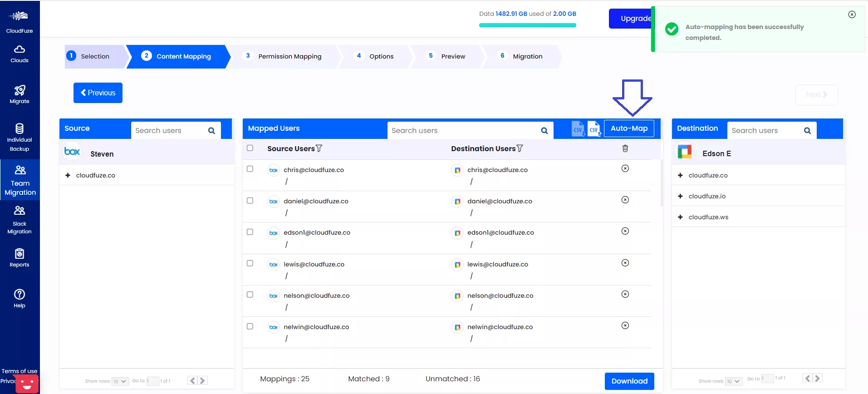
Task: Click the Auto-Map button
Action: tap(629, 128)
